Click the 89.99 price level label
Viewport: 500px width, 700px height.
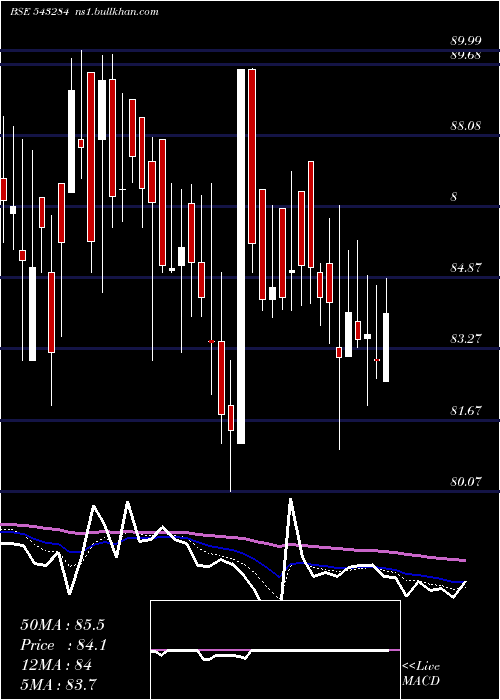click(466, 41)
